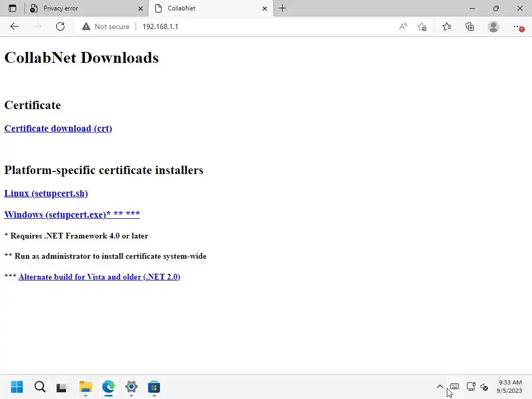Open tab actions menu

point(12,8)
